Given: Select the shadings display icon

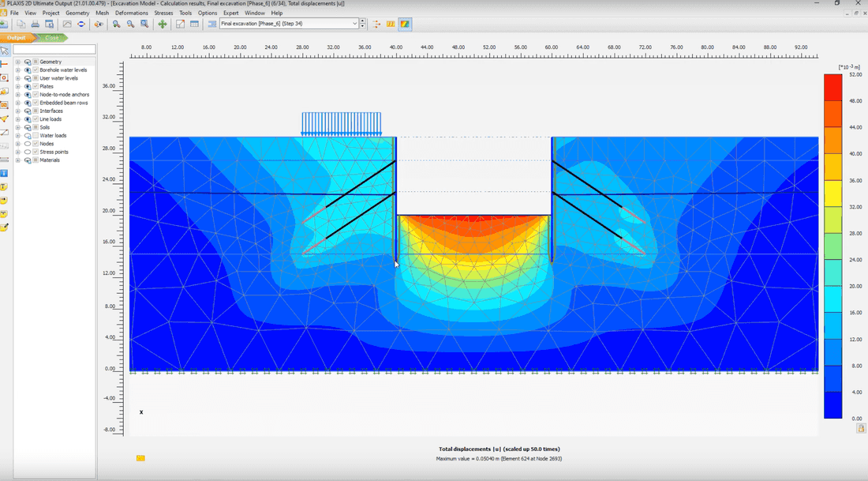Looking at the screenshot, I should [x=406, y=24].
